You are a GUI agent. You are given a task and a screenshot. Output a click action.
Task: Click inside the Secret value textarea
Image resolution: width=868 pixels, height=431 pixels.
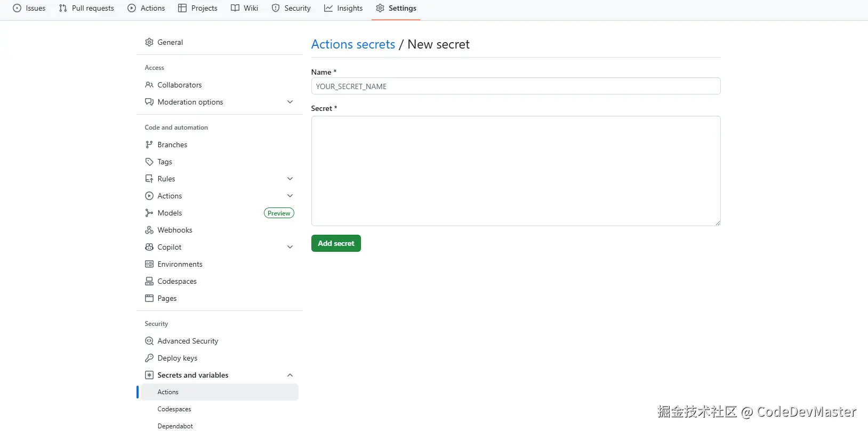[516, 171]
